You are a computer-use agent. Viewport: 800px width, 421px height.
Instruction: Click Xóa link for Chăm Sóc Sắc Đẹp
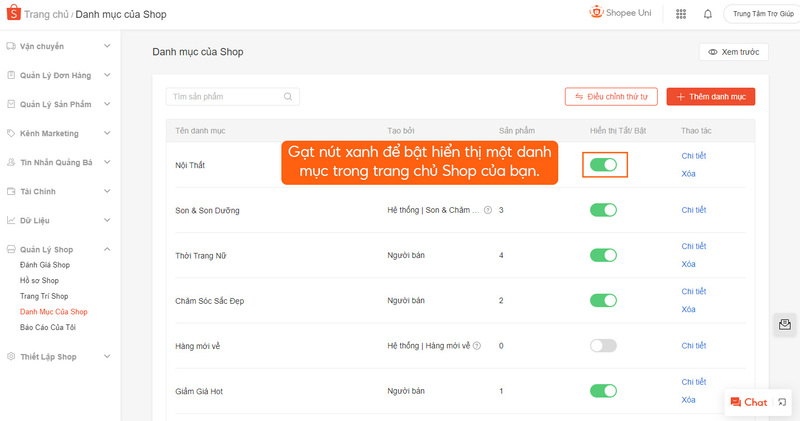(x=688, y=309)
